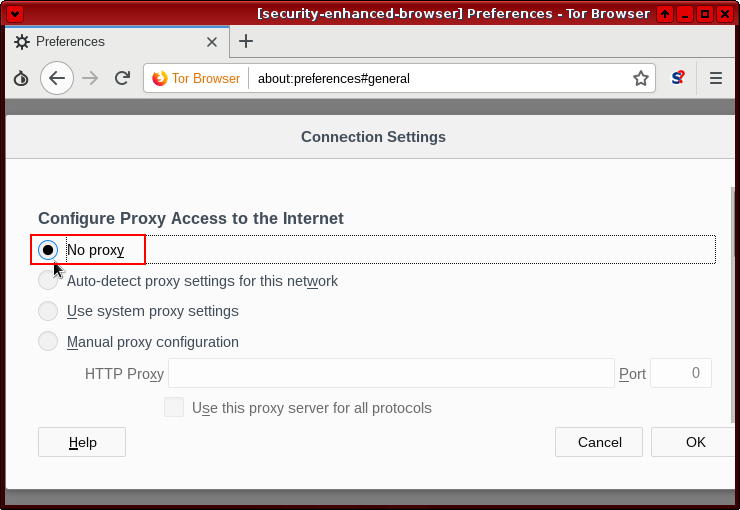This screenshot has height=510, width=740.
Task: Open a new tab with plus button
Action: [246, 41]
